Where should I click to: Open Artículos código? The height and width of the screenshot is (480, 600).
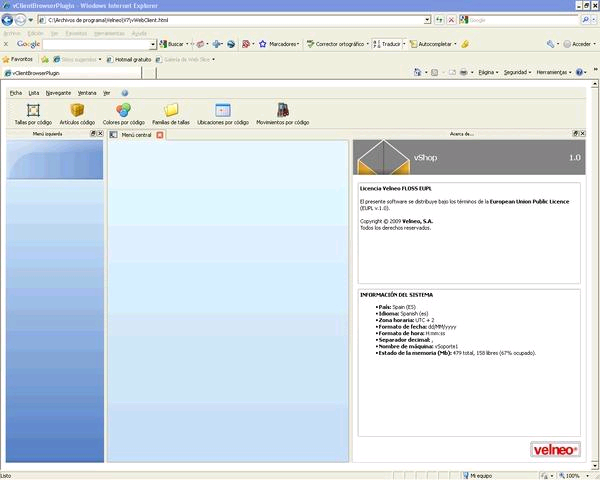[x=77, y=114]
